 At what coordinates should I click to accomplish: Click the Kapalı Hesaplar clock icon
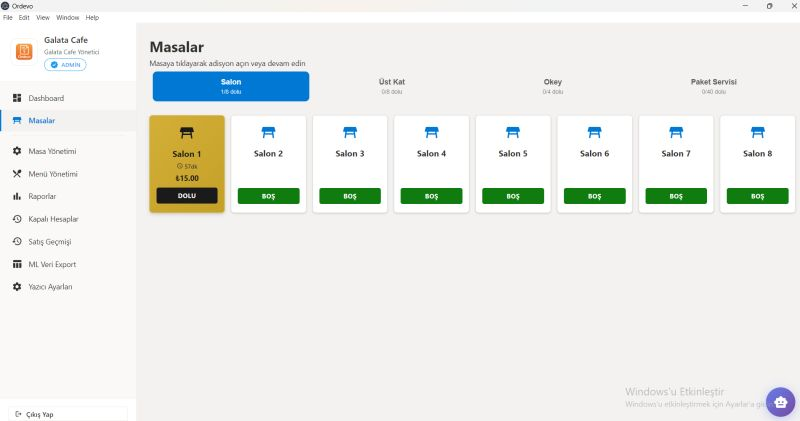[x=17, y=219]
